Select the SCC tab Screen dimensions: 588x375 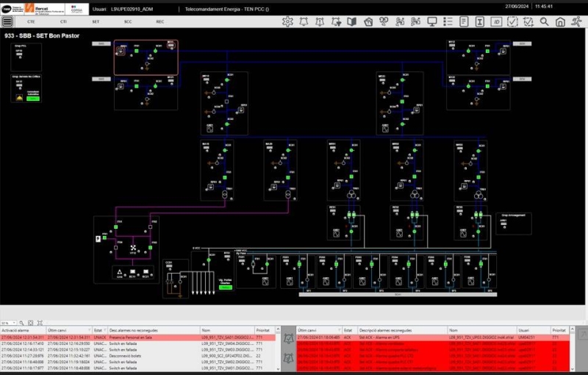pyautogui.click(x=128, y=22)
